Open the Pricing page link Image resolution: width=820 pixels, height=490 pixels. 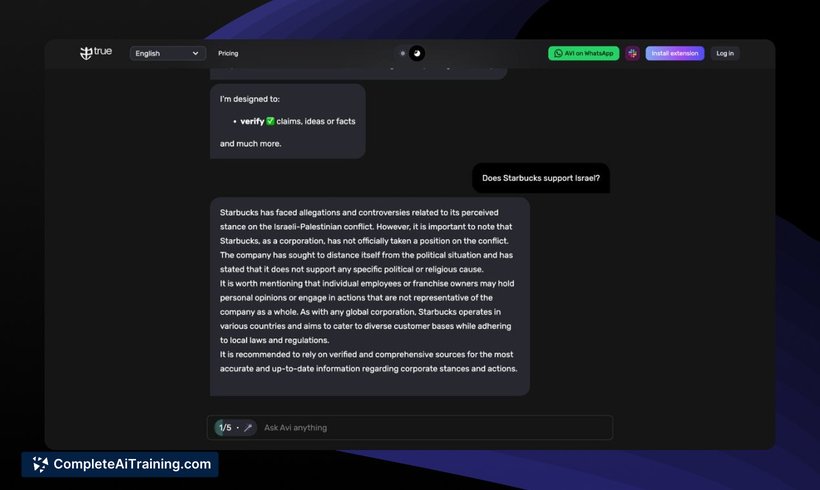tap(228, 53)
